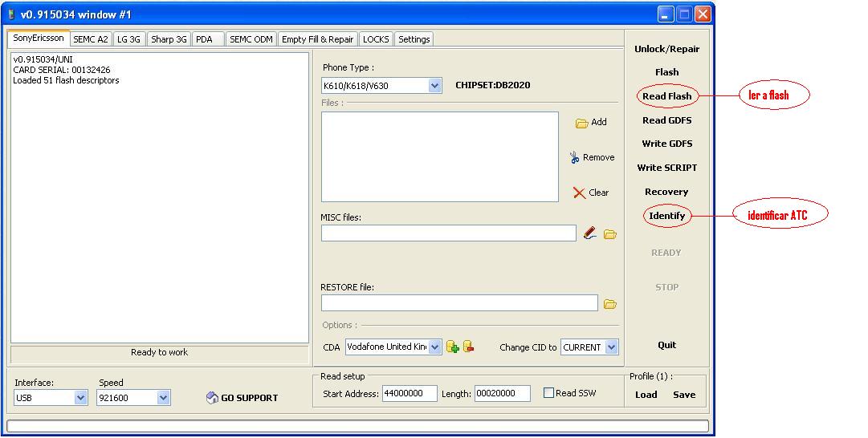Screen dimensions: 868x438
Task: Click the bottom progress bar
Action: (357, 426)
